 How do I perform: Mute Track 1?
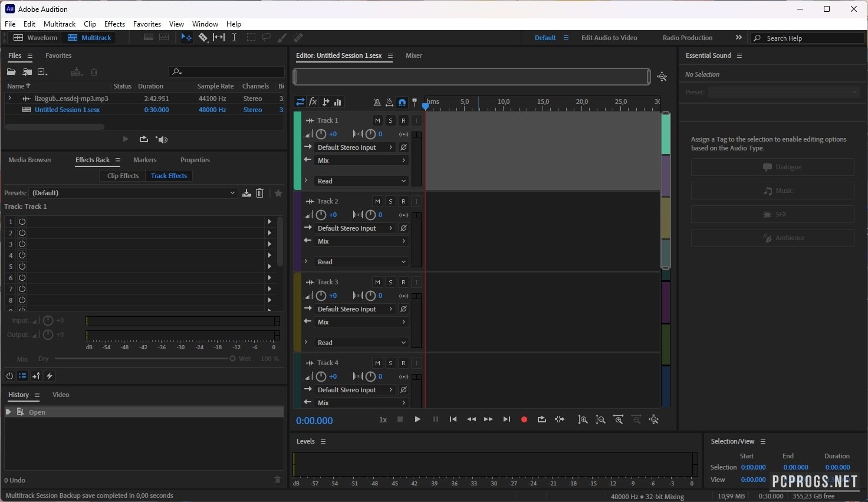click(x=377, y=120)
